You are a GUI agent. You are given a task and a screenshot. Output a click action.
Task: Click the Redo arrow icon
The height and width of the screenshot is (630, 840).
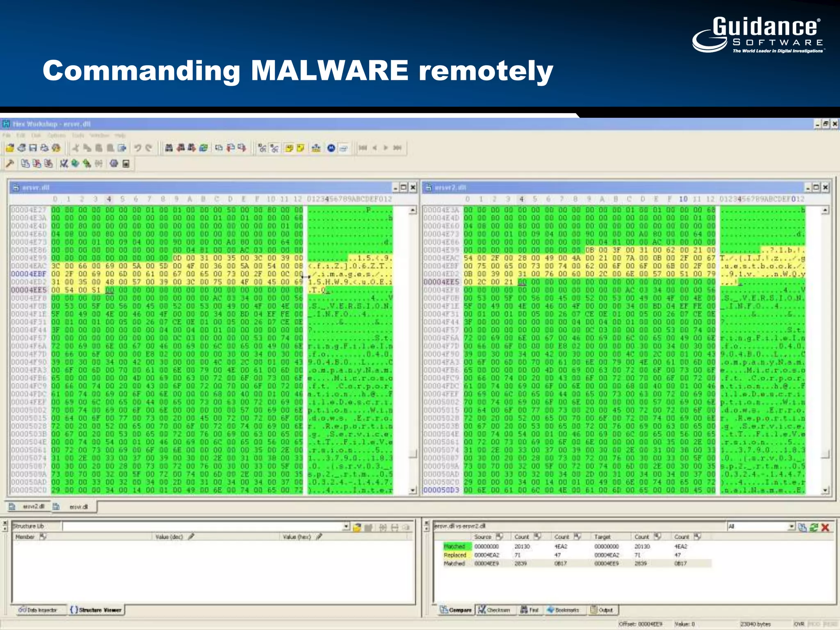(x=148, y=148)
